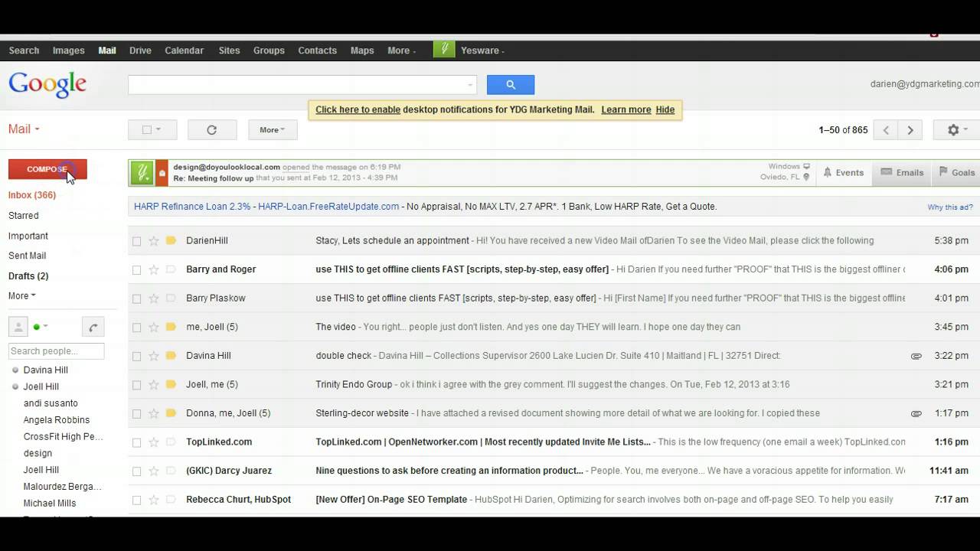Star the Davina Hill double check message

click(x=153, y=356)
